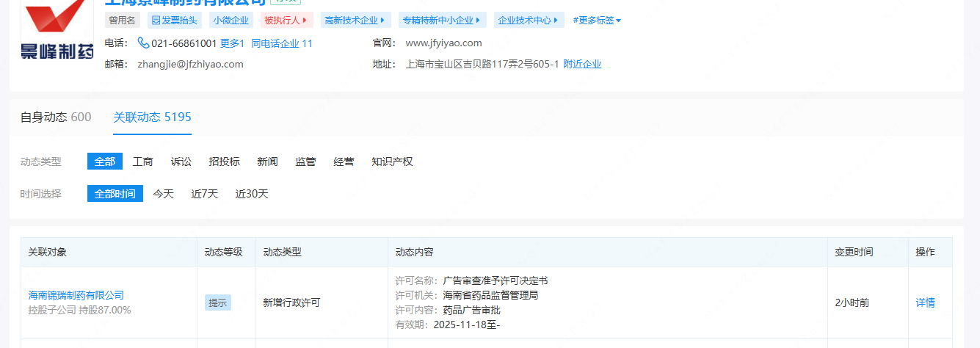Open 同电话企业 11 link

tap(282, 43)
